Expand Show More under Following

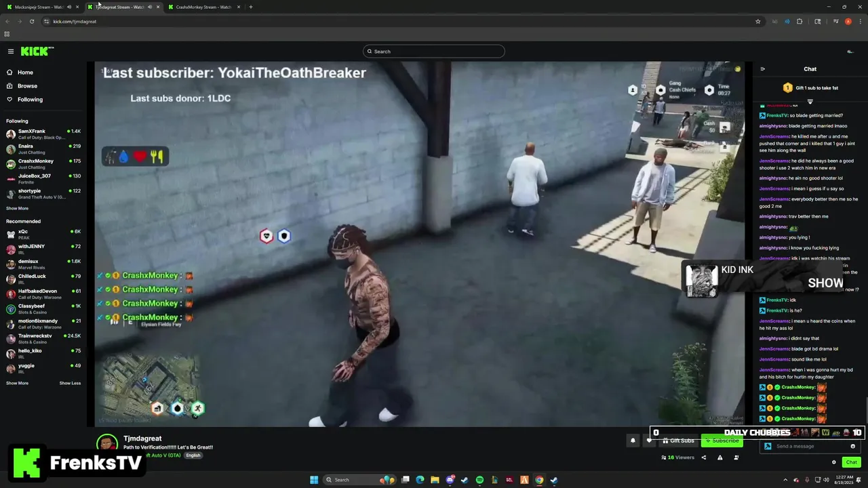17,208
